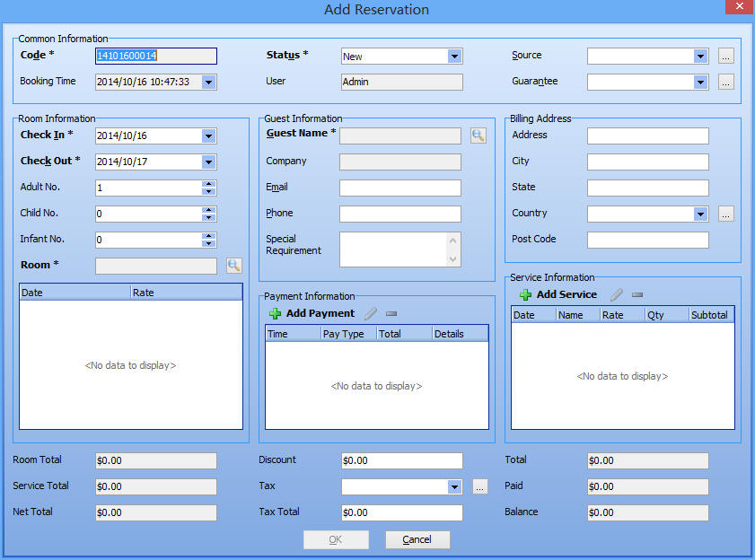Open the Booking Time dropdown

pyautogui.click(x=206, y=82)
